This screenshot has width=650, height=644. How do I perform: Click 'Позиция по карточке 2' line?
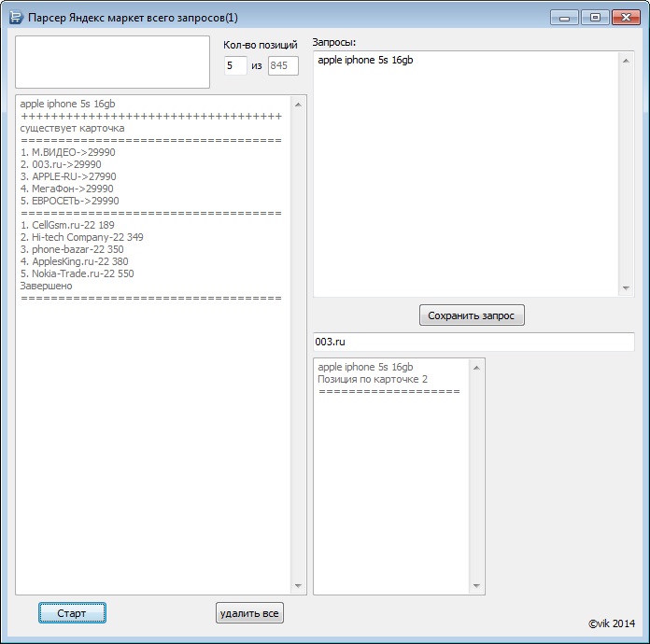tap(373, 379)
